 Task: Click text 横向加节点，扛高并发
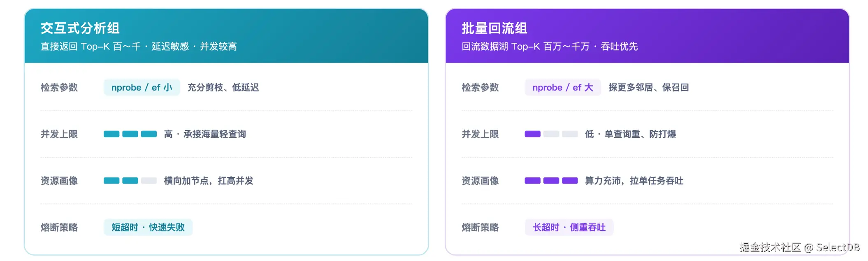coord(209,181)
